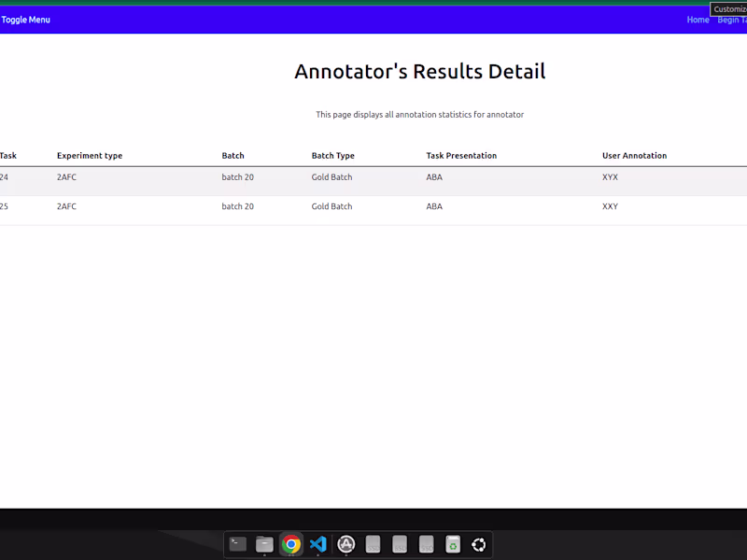Click the Toggle Menu button
747x560 pixels.
[x=26, y=20]
